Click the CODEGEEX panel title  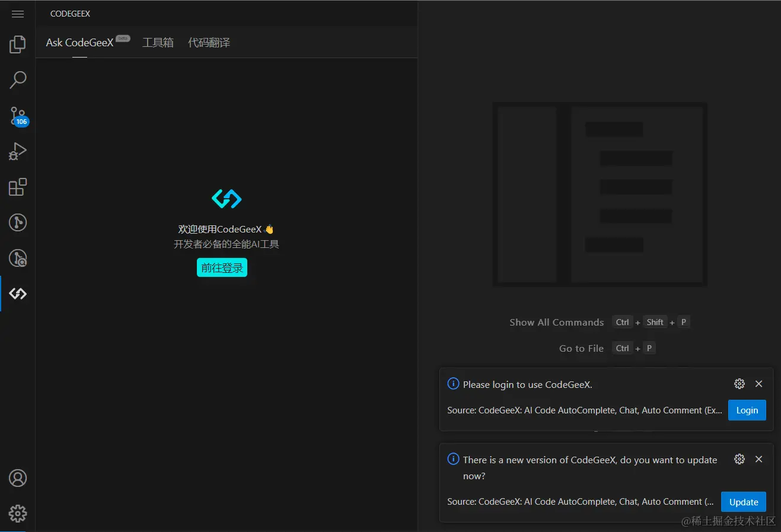pyautogui.click(x=70, y=14)
